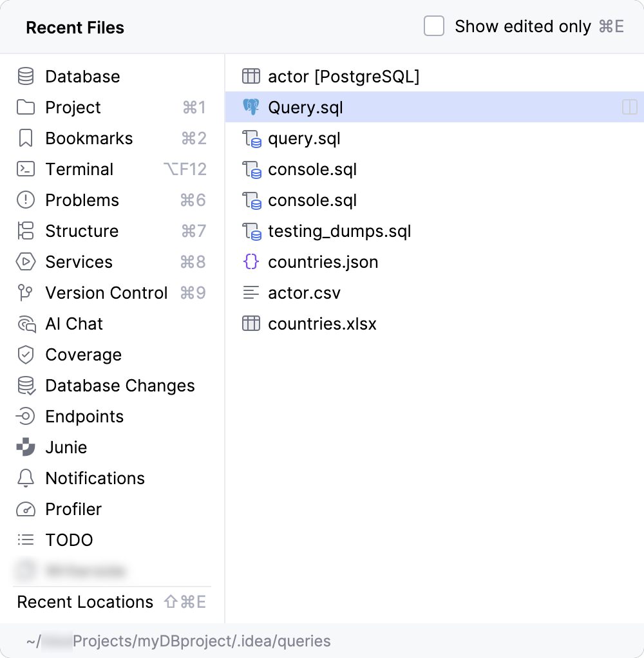This screenshot has height=658, width=644.
Task: Open the actor [PostgreSQL] table
Action: pyautogui.click(x=343, y=77)
